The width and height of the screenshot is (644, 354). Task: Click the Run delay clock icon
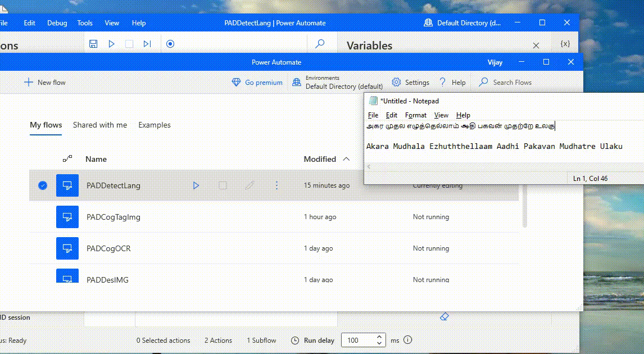[295, 341]
